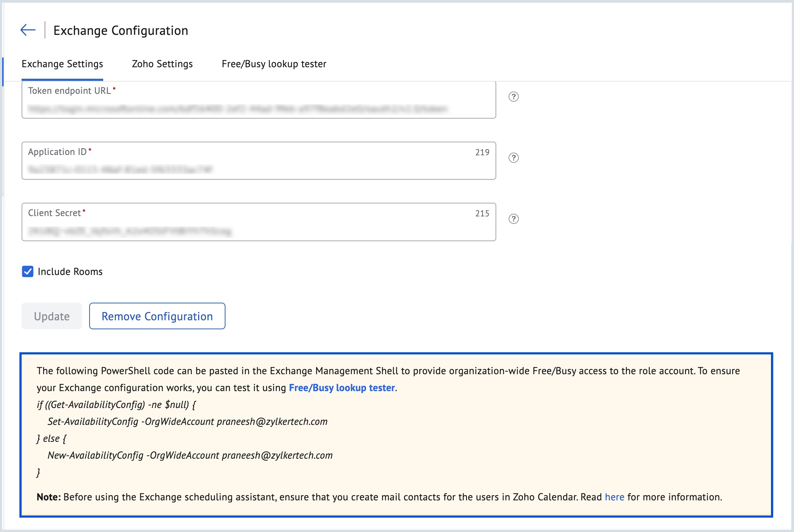Select the Exchange Settings tab
This screenshot has width=794, height=532.
pyautogui.click(x=62, y=64)
